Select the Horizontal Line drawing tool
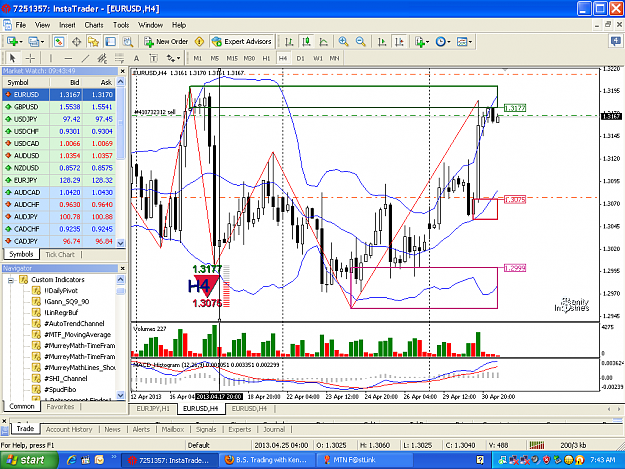The image size is (625, 469). 68,58
